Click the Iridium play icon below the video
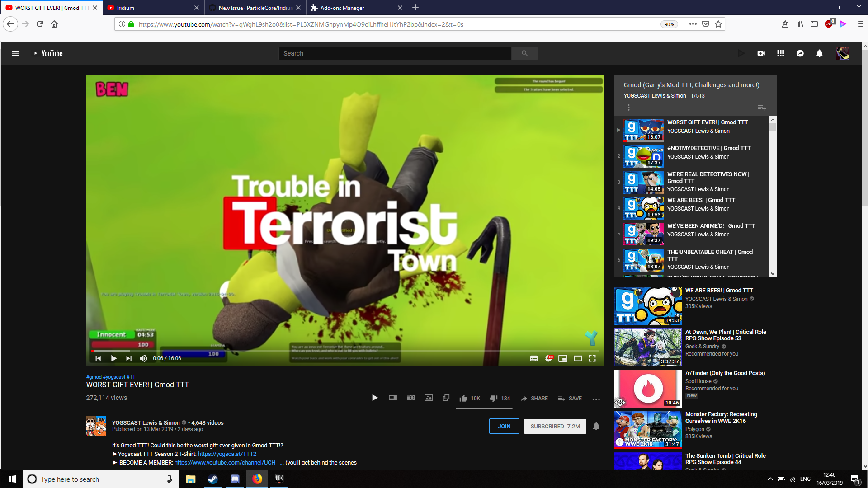 coord(375,398)
